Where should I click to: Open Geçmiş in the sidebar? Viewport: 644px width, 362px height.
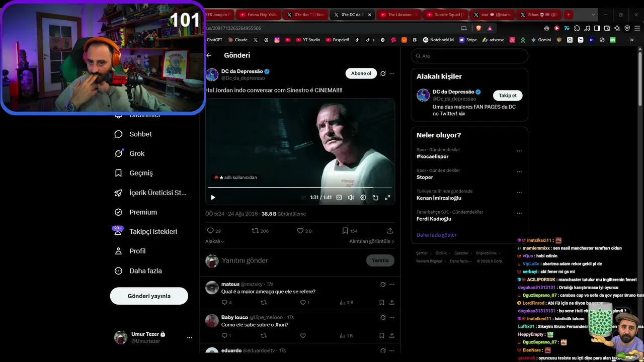point(134,173)
